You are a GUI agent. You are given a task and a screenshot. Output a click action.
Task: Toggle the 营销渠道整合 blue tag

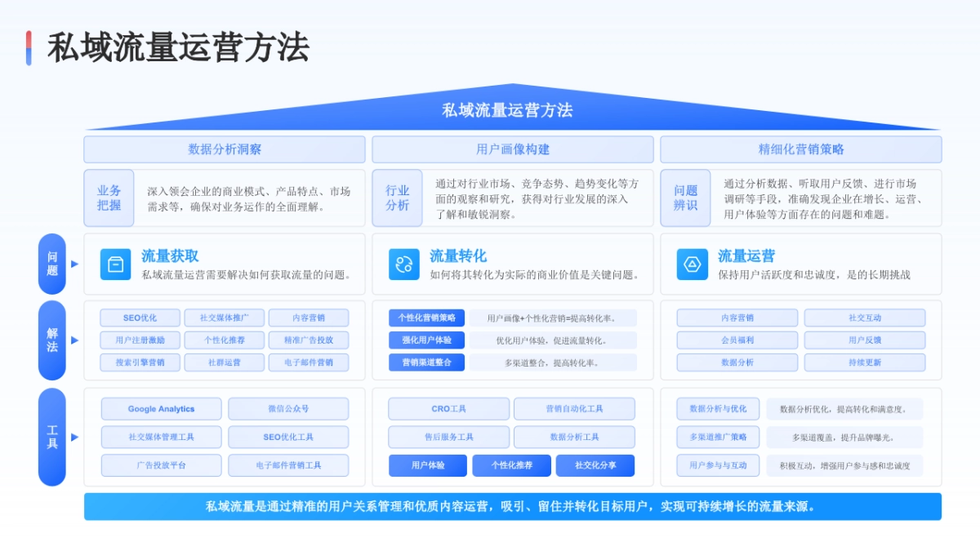427,362
